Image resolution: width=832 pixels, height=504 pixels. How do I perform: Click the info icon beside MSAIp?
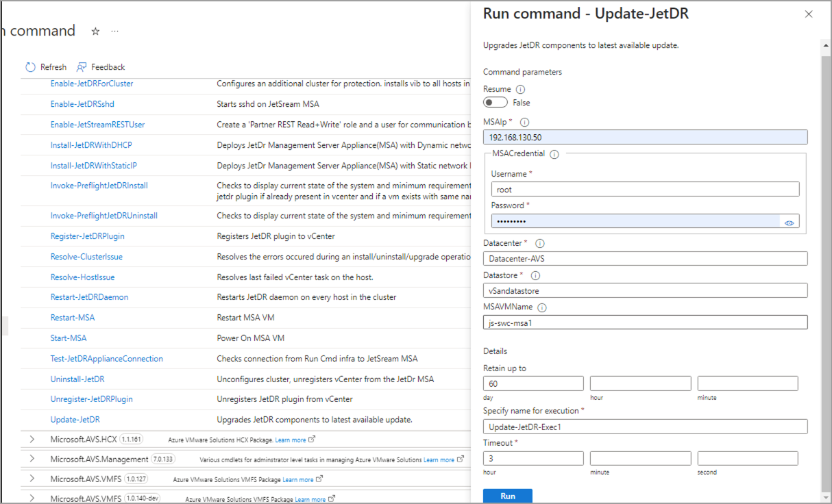(x=525, y=122)
